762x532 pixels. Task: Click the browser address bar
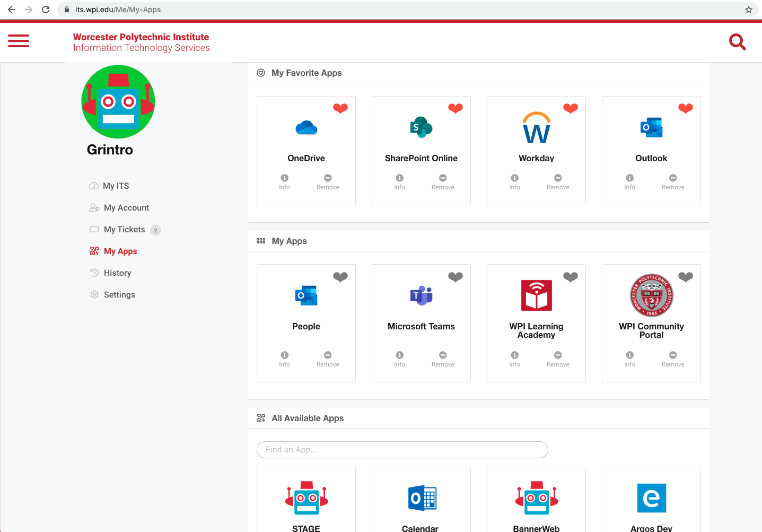click(403, 10)
